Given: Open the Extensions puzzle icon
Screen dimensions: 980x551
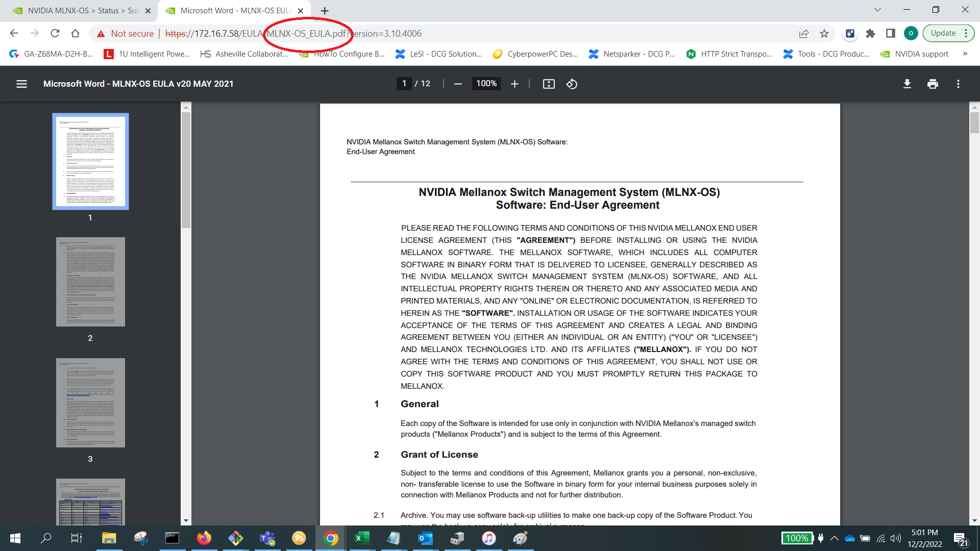Looking at the screenshot, I should coord(870,33).
